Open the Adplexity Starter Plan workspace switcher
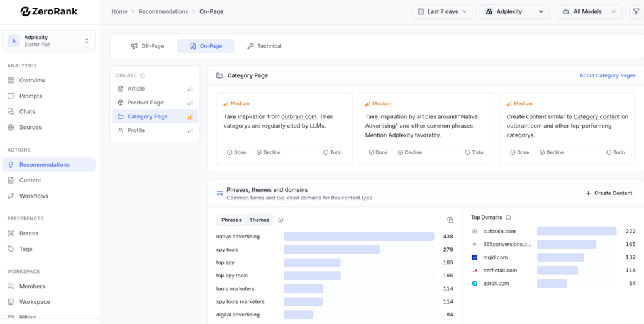Image resolution: width=644 pixels, height=324 pixels. click(48, 41)
